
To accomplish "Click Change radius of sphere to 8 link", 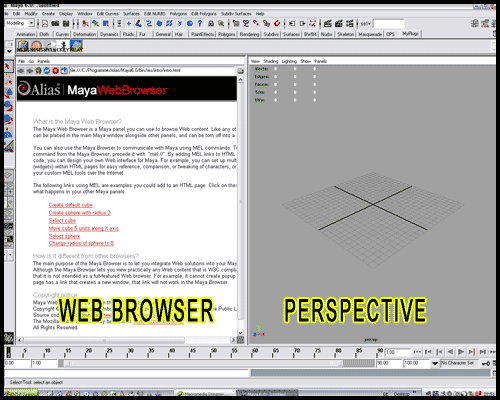I will tap(81, 243).
